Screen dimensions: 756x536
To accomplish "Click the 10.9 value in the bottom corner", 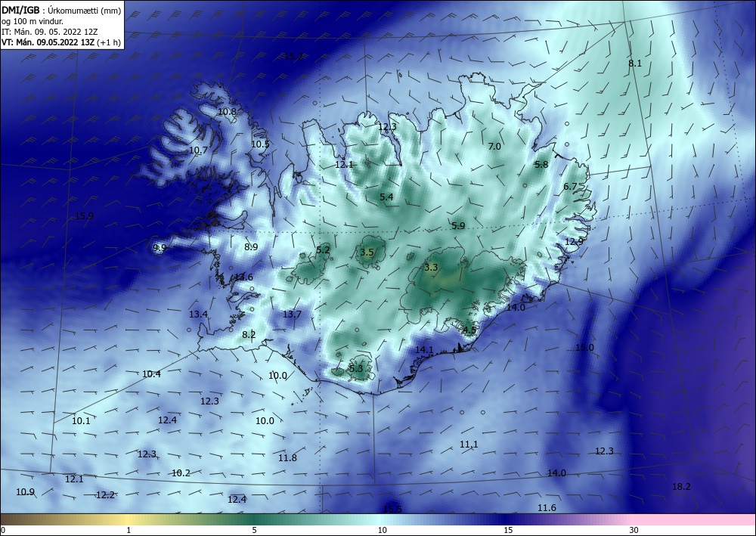I will coord(25,492).
